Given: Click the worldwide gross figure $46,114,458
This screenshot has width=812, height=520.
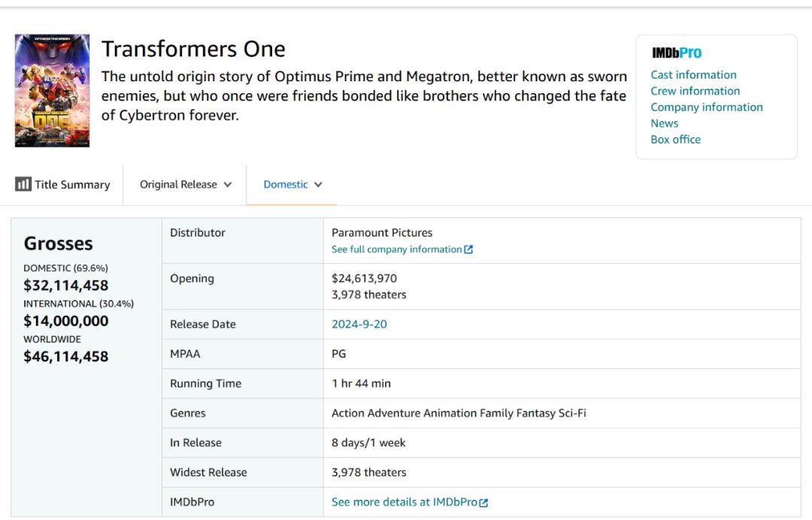Looking at the screenshot, I should pyautogui.click(x=66, y=356).
